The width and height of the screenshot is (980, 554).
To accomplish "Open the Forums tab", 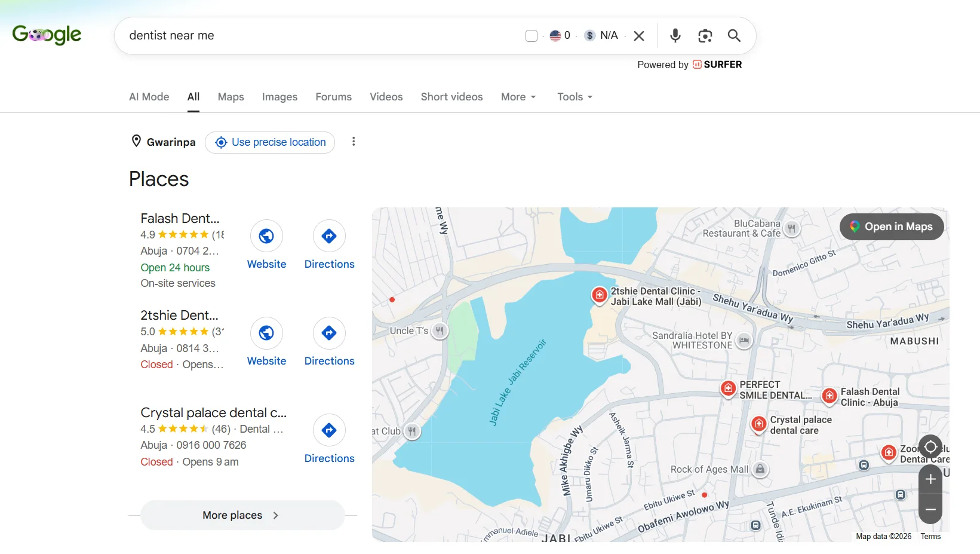I will (x=334, y=97).
